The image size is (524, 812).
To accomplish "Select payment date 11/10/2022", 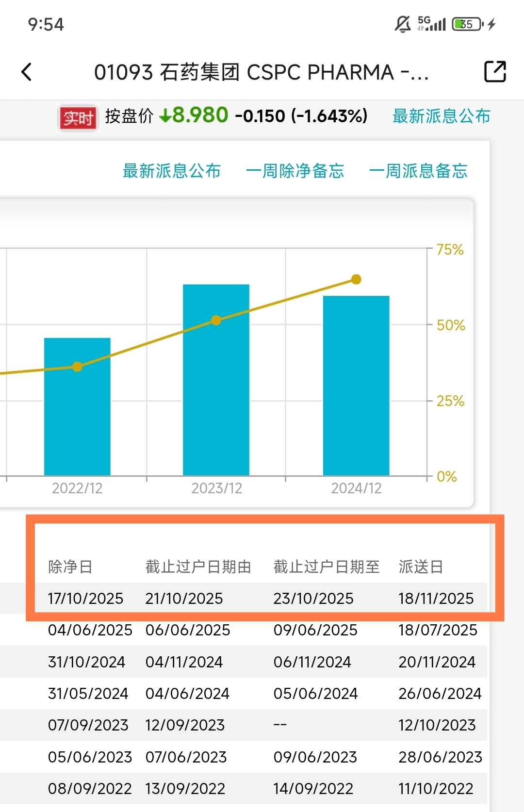I will click(436, 789).
